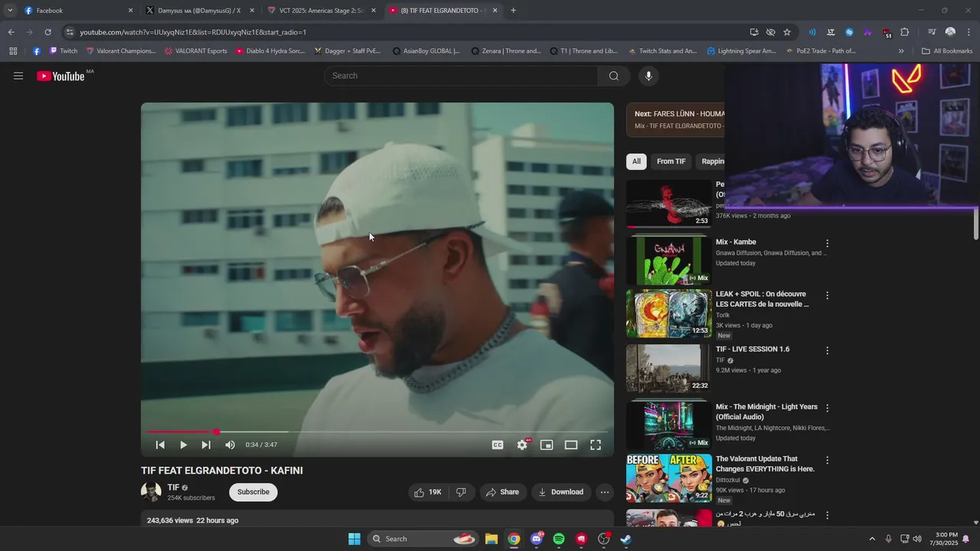Go to the YouTube home logo
Viewport: 980px width, 551px height.
[x=60, y=76]
